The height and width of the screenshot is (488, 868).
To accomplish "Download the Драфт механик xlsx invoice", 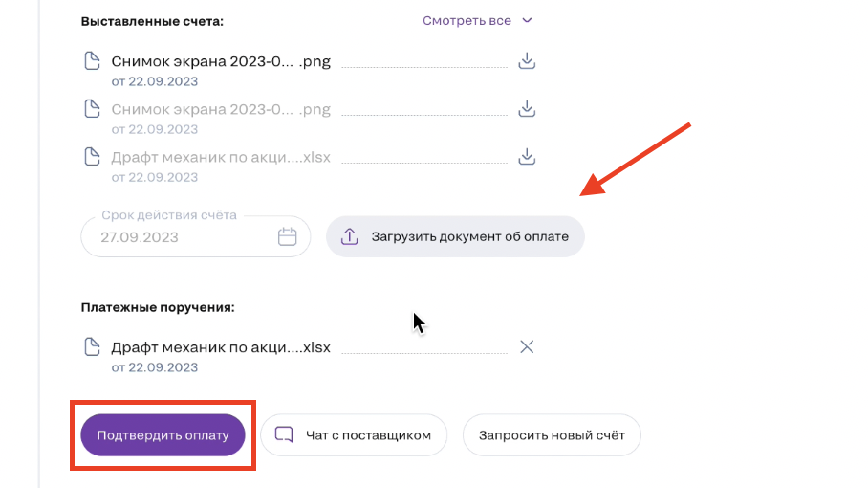I will pyautogui.click(x=527, y=157).
